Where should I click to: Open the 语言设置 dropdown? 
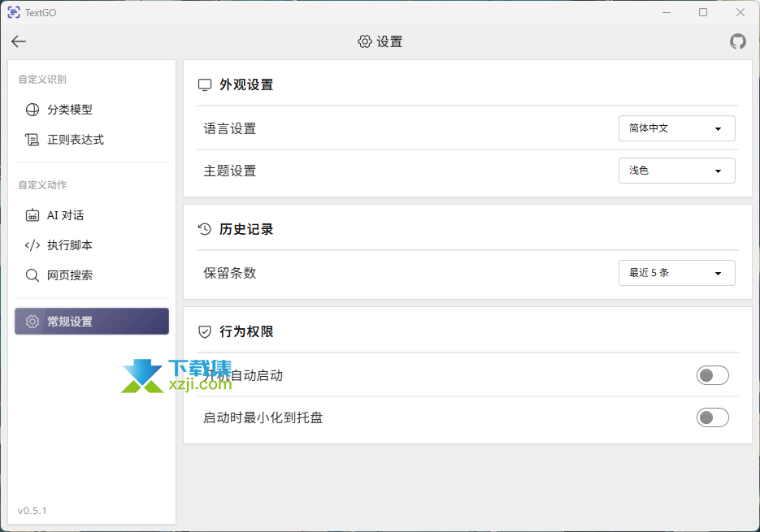677,128
